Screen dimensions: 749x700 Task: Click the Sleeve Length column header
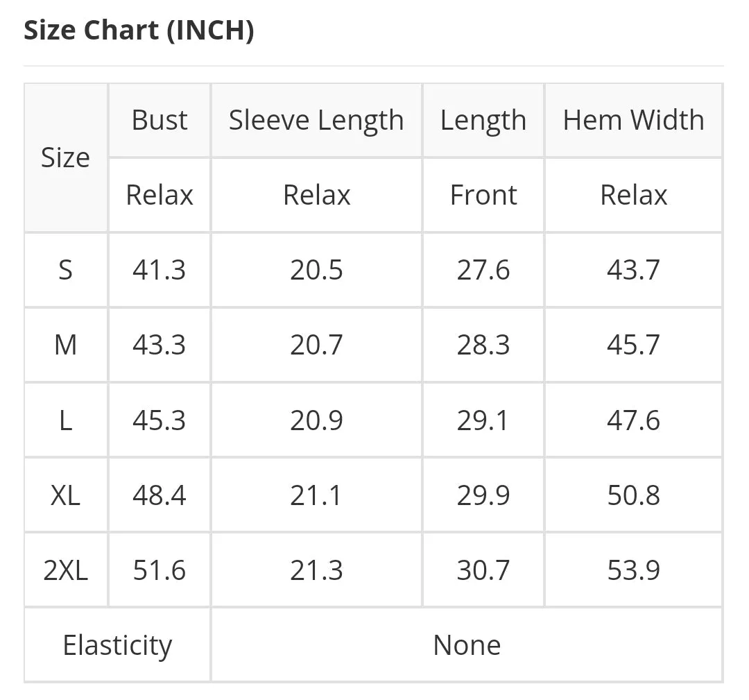tap(316, 120)
